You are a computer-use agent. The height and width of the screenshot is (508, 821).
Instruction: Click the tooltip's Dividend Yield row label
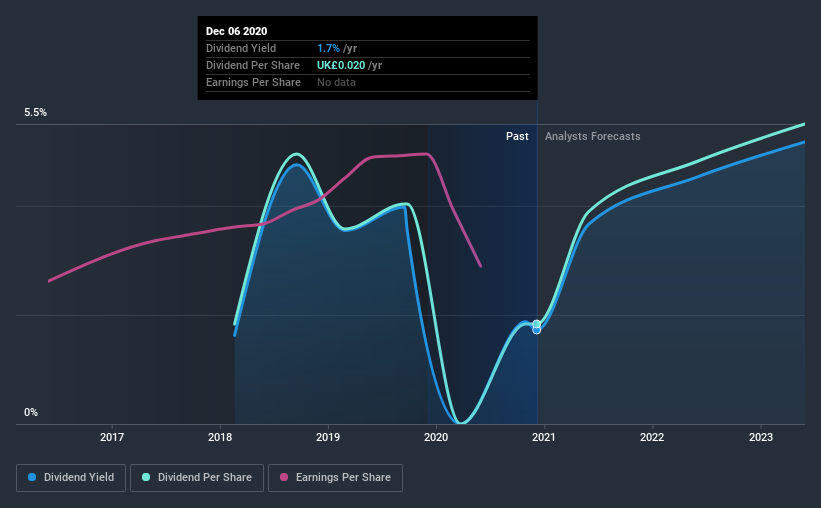pyautogui.click(x=241, y=48)
